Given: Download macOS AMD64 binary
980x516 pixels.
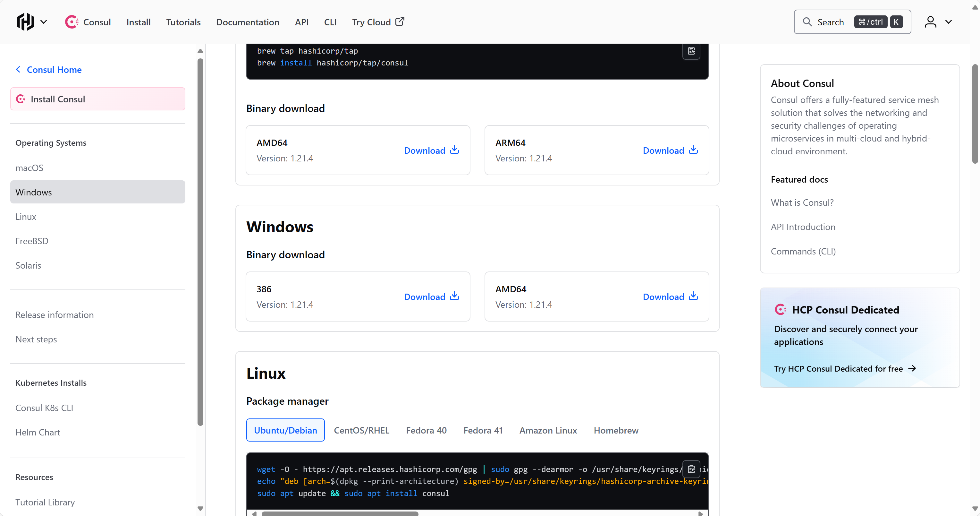Looking at the screenshot, I should pos(431,150).
